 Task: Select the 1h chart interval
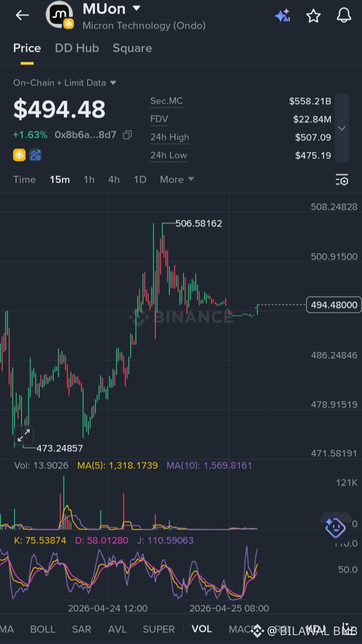click(x=89, y=180)
